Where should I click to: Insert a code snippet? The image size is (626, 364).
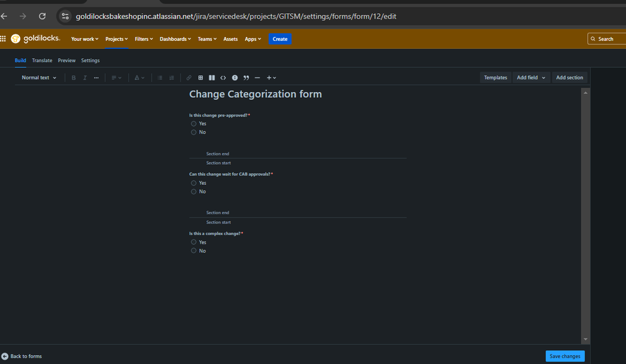pos(223,78)
